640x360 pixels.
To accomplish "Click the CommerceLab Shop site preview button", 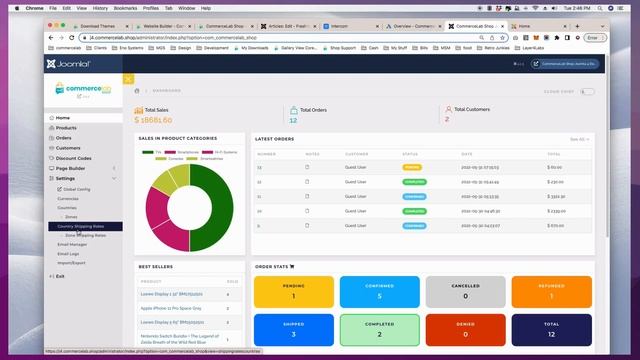I will tap(565, 64).
